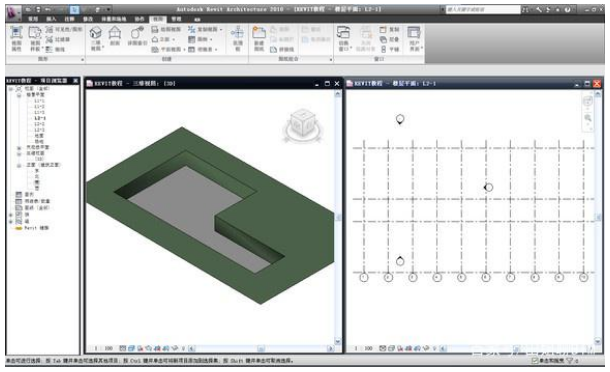The height and width of the screenshot is (372, 610).
Task: Click the Drafting View tool
Action: 166,29
